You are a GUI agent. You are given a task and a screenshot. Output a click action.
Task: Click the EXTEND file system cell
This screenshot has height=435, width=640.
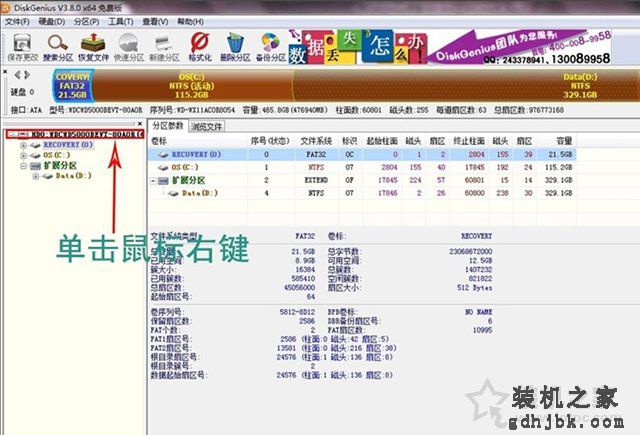(x=316, y=180)
